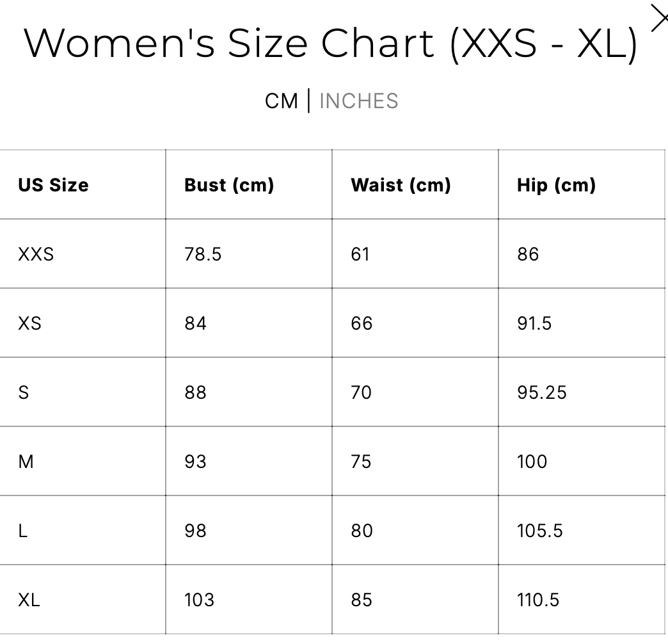Click the 93 bust value for M
Image resolution: width=668 pixels, height=644 pixels.
195,462
